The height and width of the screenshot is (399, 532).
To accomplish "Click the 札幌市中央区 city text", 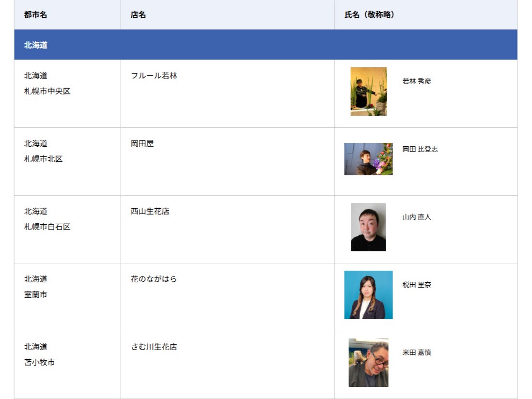I will 47,91.
